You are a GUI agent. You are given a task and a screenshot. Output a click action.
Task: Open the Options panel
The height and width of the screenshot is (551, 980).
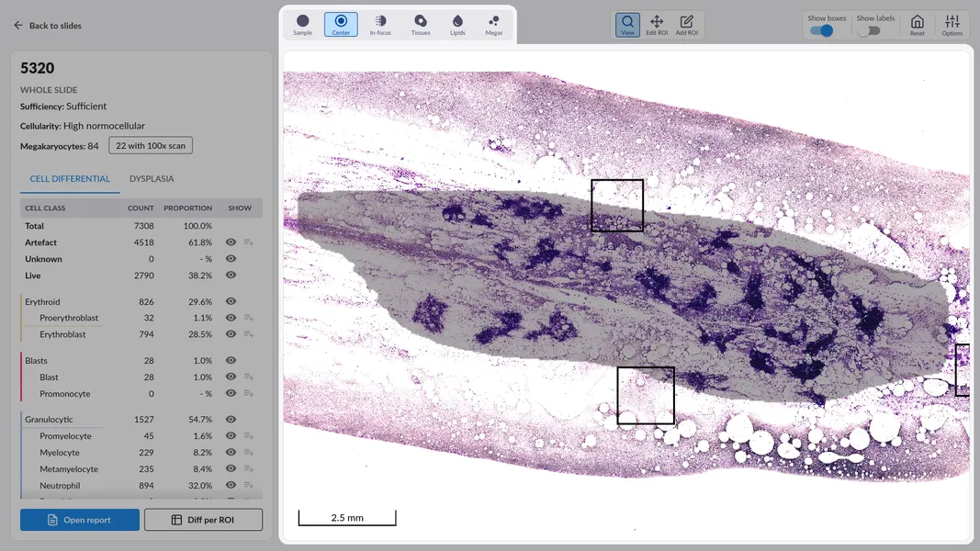pos(952,25)
